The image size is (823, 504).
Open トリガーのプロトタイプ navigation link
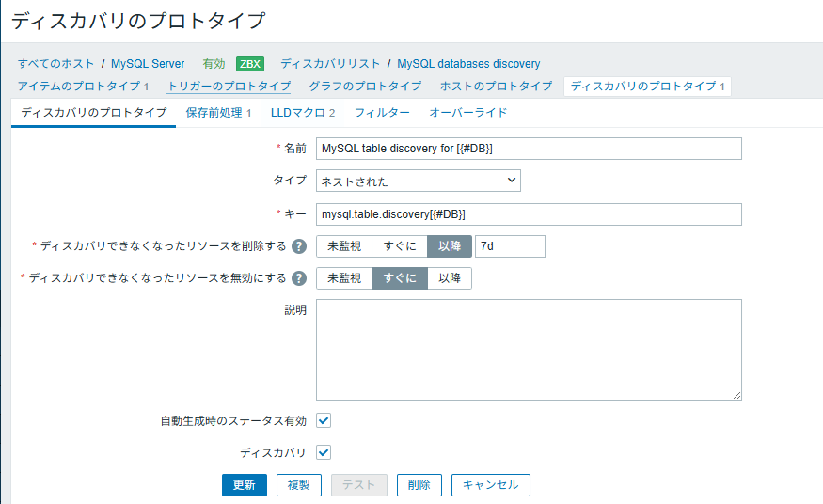click(x=229, y=86)
